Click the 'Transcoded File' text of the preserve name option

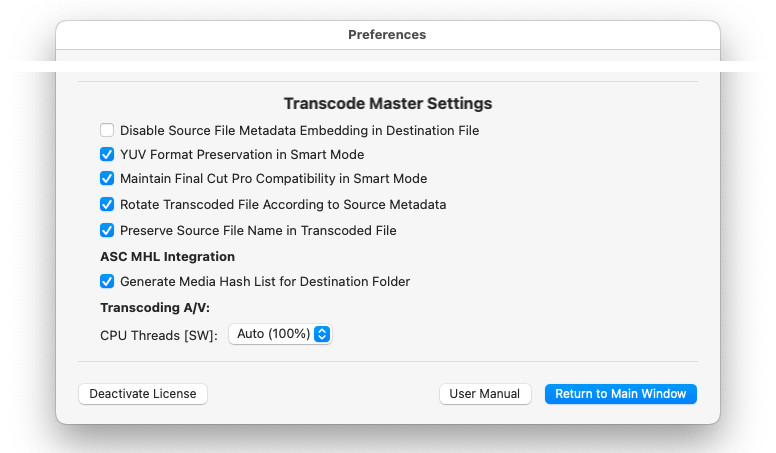pos(349,231)
